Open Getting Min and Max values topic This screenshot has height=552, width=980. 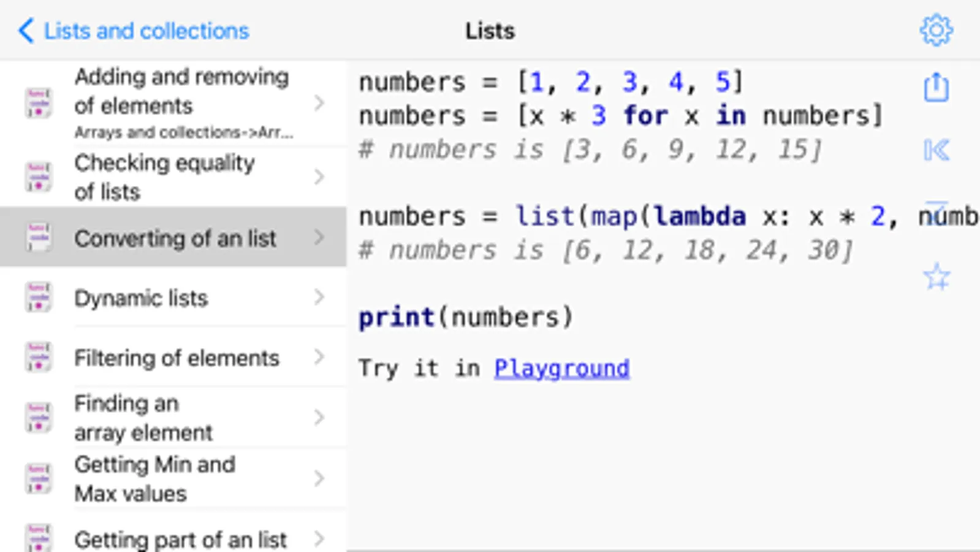click(x=154, y=479)
